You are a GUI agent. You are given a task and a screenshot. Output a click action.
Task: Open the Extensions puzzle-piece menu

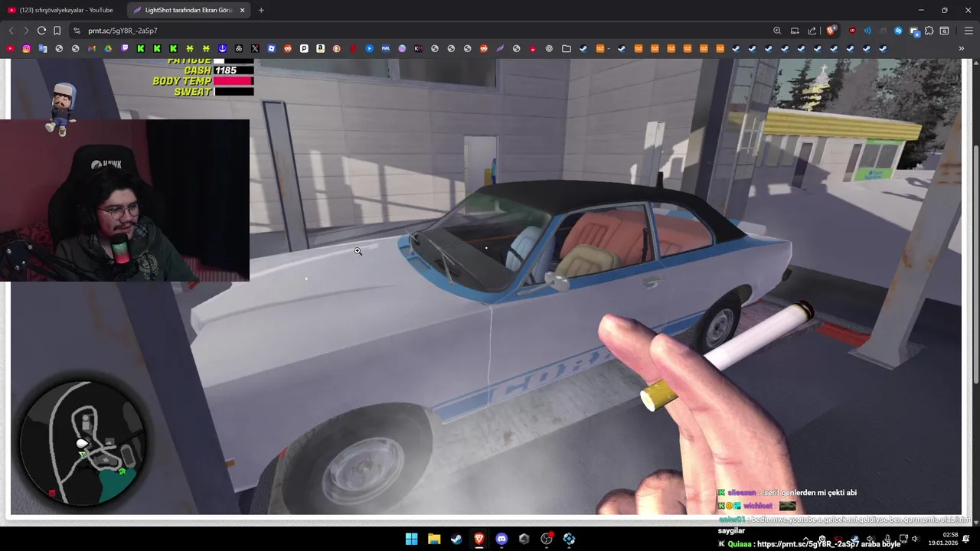tap(929, 31)
